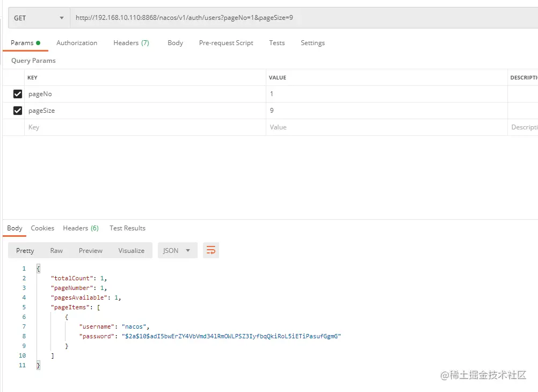This screenshot has height=392, width=538.
Task: Click the "pagesAvailable" key in response
Action: (x=79, y=297)
